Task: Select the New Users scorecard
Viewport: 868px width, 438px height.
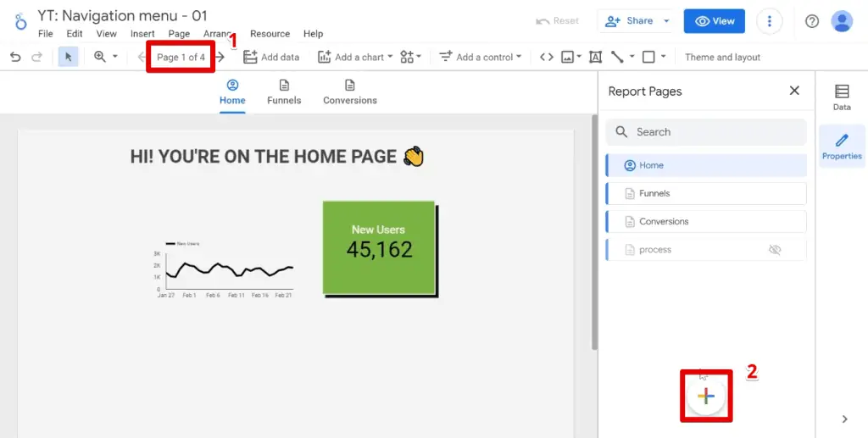Action: (x=379, y=247)
